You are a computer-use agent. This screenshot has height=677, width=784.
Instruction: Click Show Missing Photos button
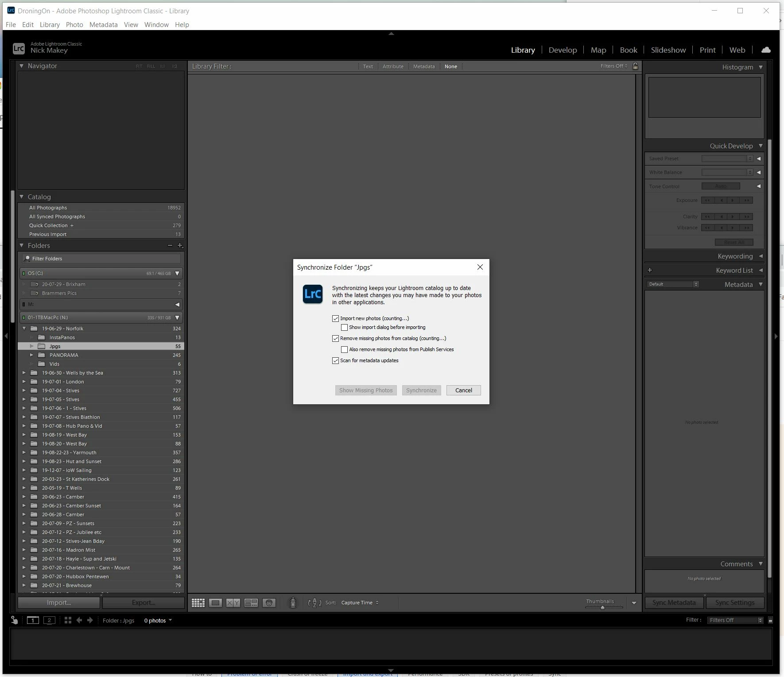[366, 390]
